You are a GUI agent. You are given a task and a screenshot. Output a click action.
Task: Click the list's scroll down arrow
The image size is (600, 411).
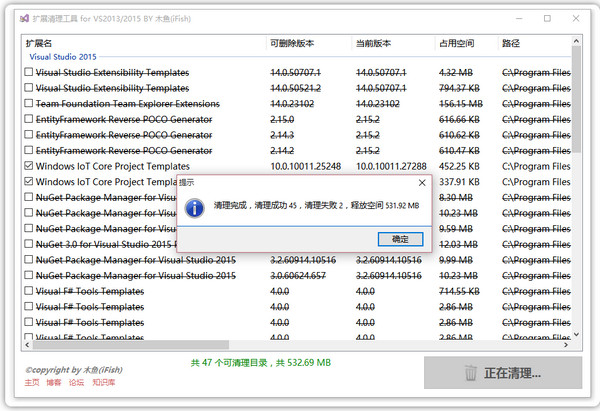pos(576,334)
